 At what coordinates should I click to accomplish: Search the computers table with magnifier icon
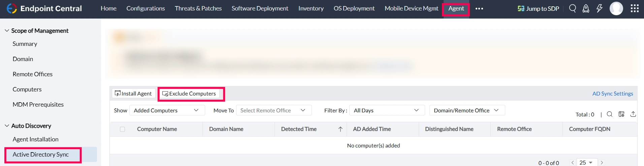pos(610,114)
